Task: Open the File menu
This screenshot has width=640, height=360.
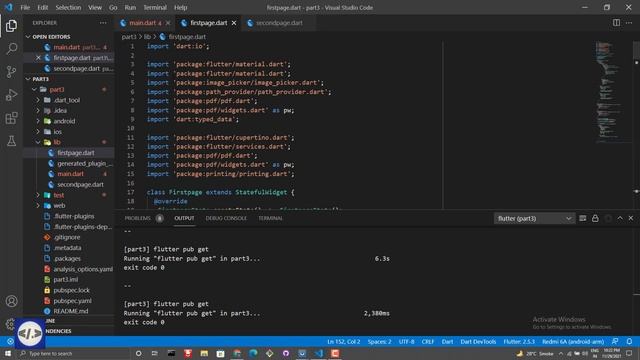Action: click(25, 7)
